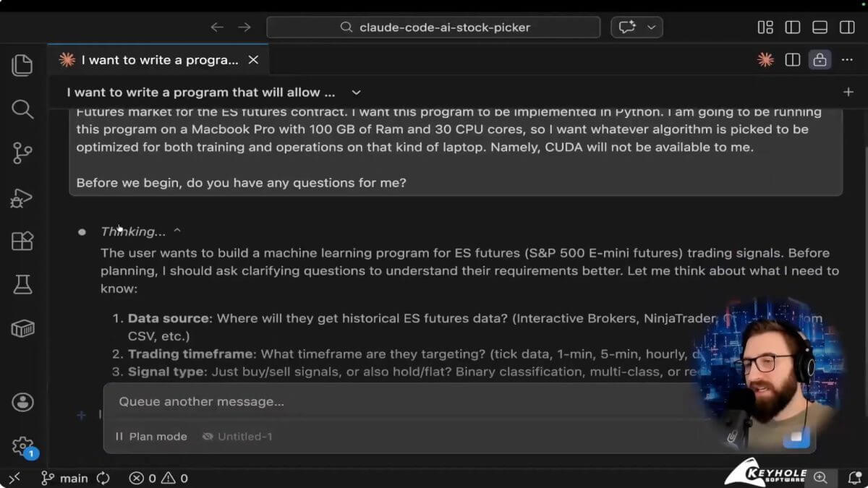Open the Source Control view
Screen dimensions: 868x488
coord(22,153)
